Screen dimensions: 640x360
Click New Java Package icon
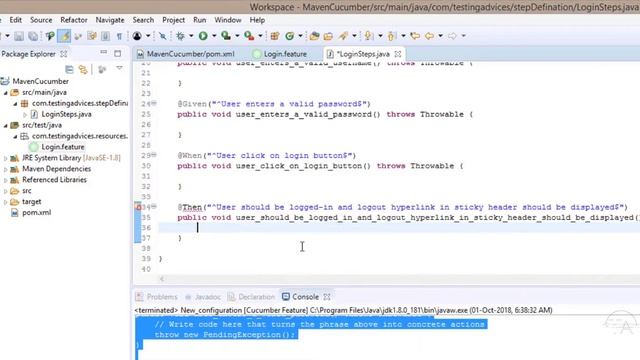275,36
